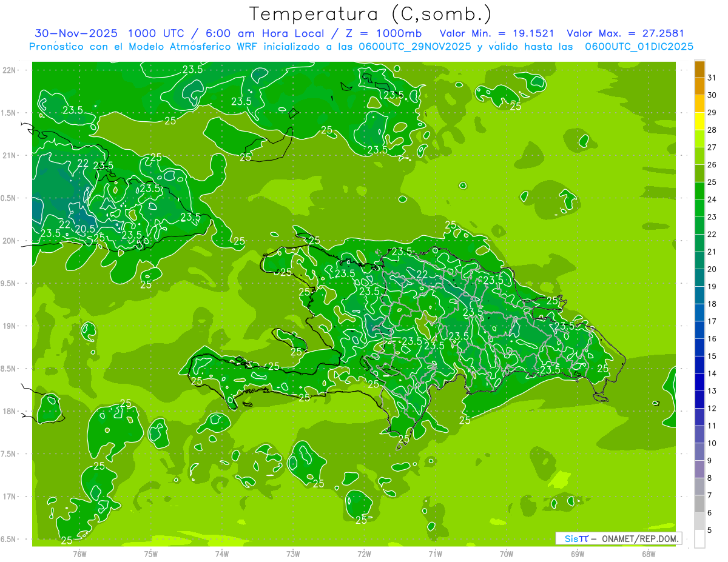This screenshot has width=728, height=562.
Task: Click the '20N' latitude axis label
Action: (10, 241)
